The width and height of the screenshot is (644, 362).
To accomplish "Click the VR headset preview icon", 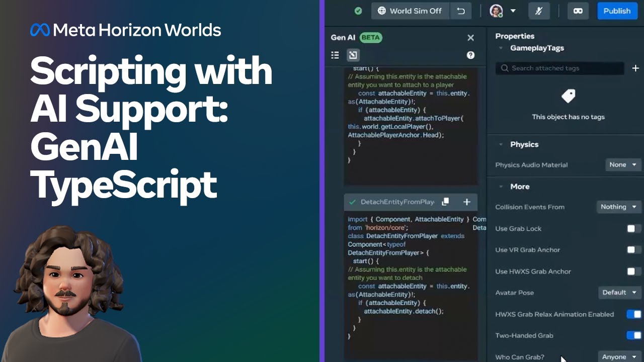I will (x=578, y=11).
